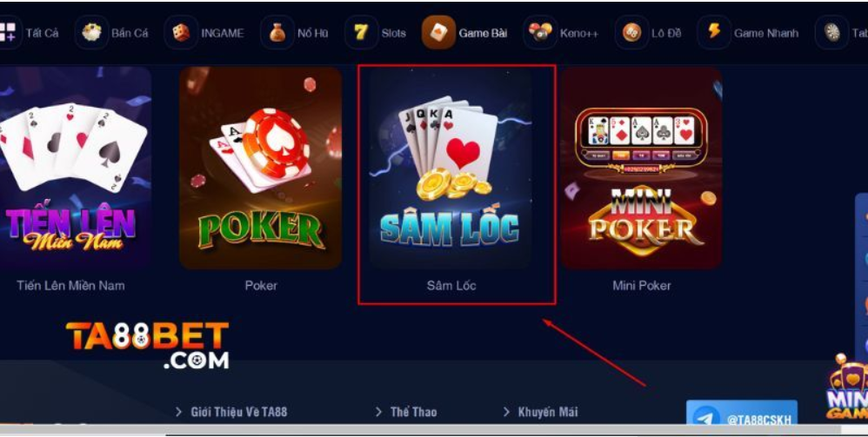Click the Lô Đề ball icon
This screenshot has height=437, width=868.
point(631,33)
